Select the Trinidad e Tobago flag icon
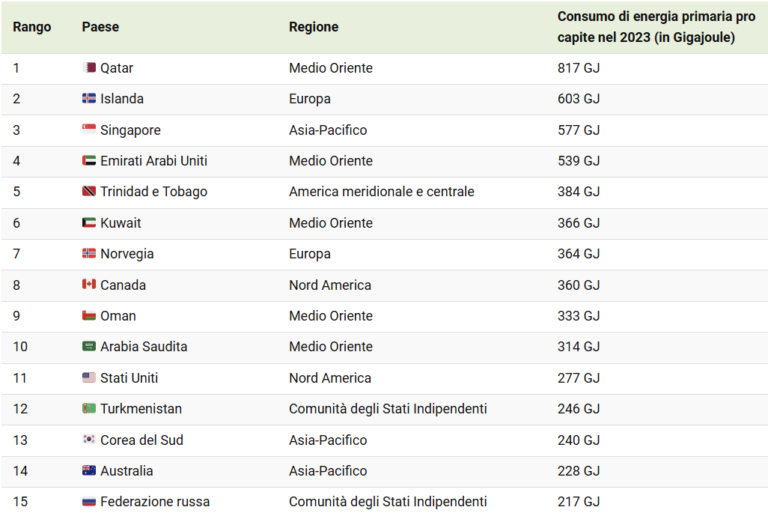This screenshot has height=522, width=768. tap(89, 191)
